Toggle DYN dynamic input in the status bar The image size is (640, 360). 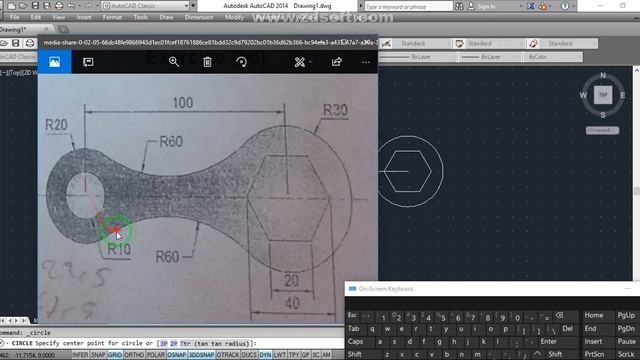[x=265, y=355]
